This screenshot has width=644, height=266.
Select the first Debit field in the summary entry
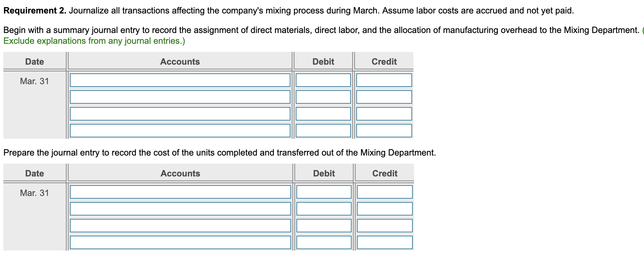click(323, 80)
